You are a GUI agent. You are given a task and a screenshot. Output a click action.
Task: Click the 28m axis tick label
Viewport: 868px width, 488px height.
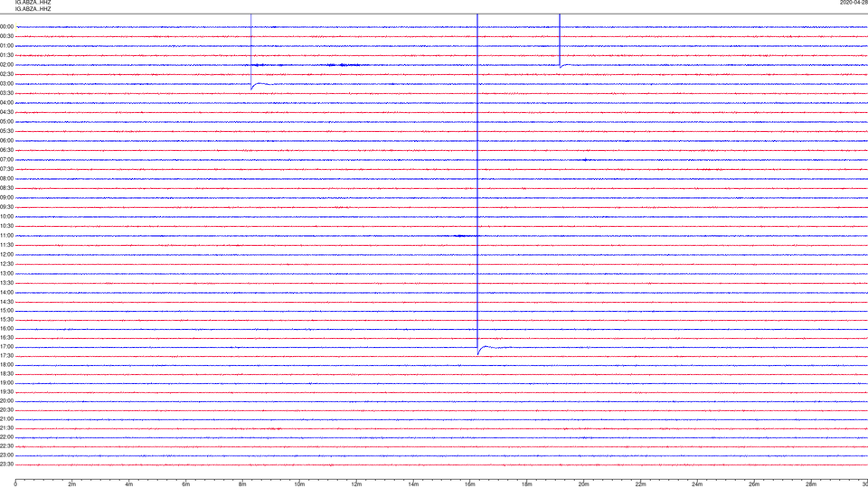pyautogui.click(x=811, y=484)
